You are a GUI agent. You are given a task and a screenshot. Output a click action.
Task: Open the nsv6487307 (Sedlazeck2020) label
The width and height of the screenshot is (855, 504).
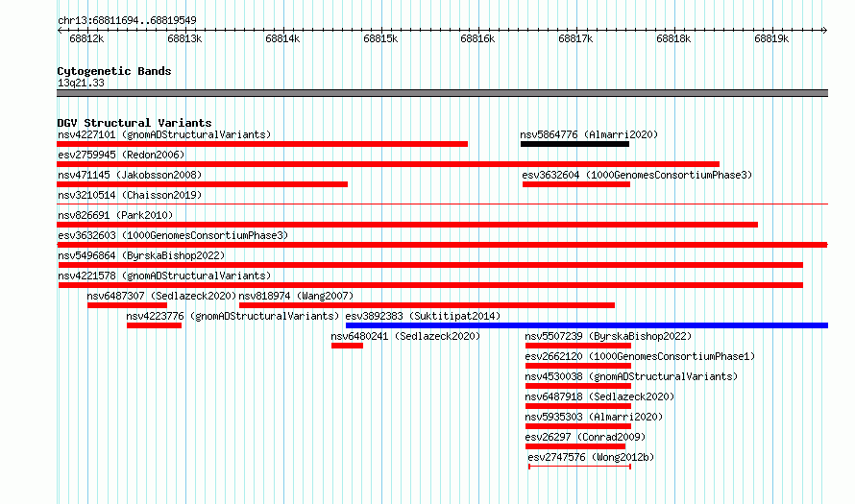tap(161, 296)
